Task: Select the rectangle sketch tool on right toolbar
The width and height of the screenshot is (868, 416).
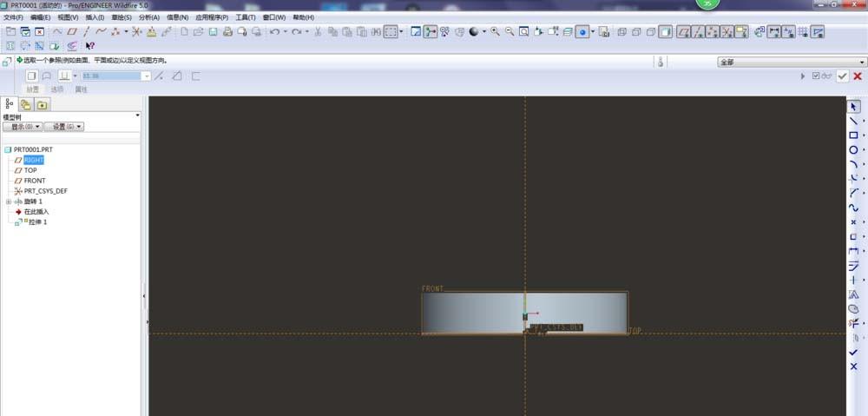Action: tap(853, 135)
